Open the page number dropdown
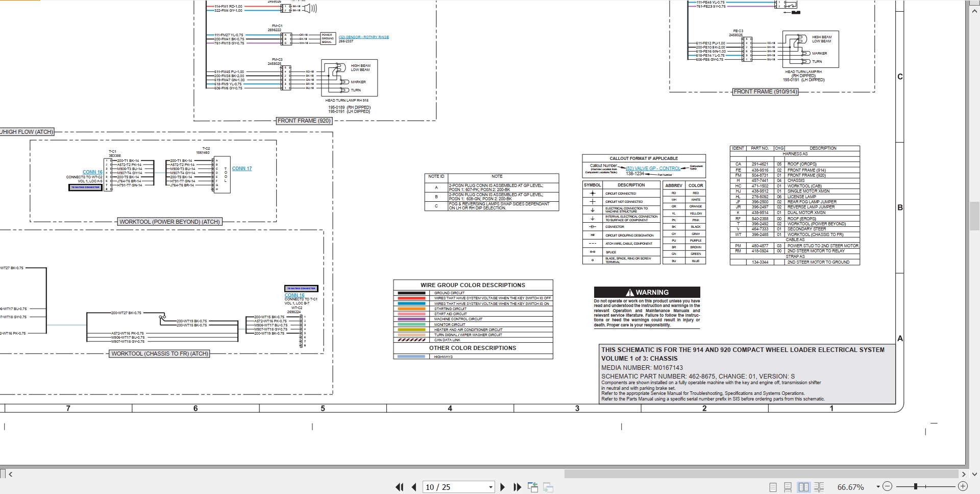Screen dimensions: 980x494 tap(491, 487)
